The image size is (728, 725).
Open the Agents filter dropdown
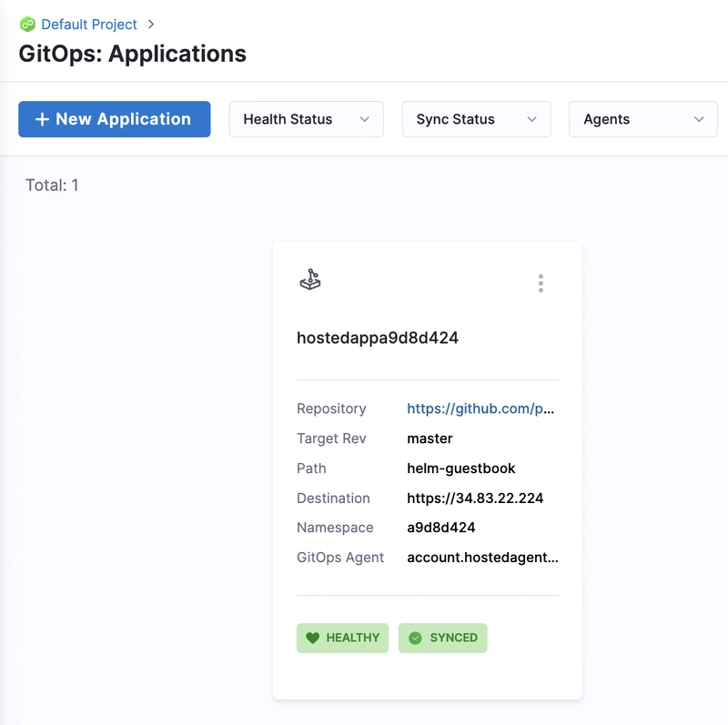(643, 119)
